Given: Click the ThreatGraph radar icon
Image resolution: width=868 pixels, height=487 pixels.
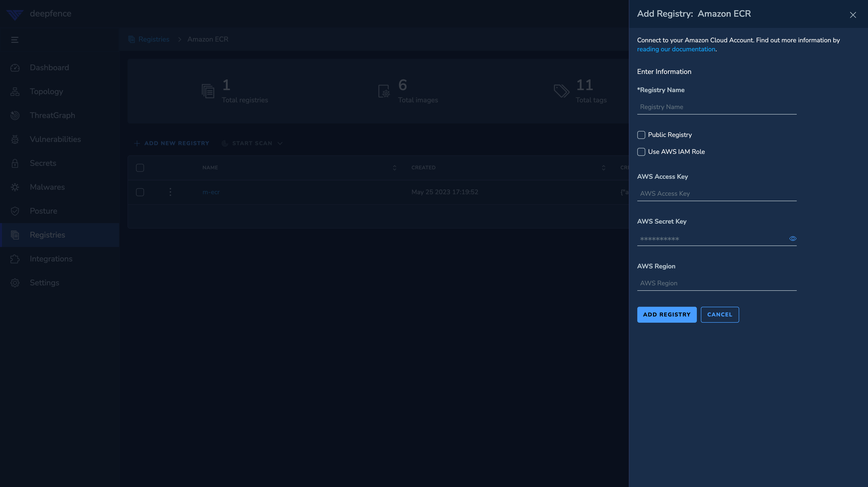Looking at the screenshot, I should point(15,116).
